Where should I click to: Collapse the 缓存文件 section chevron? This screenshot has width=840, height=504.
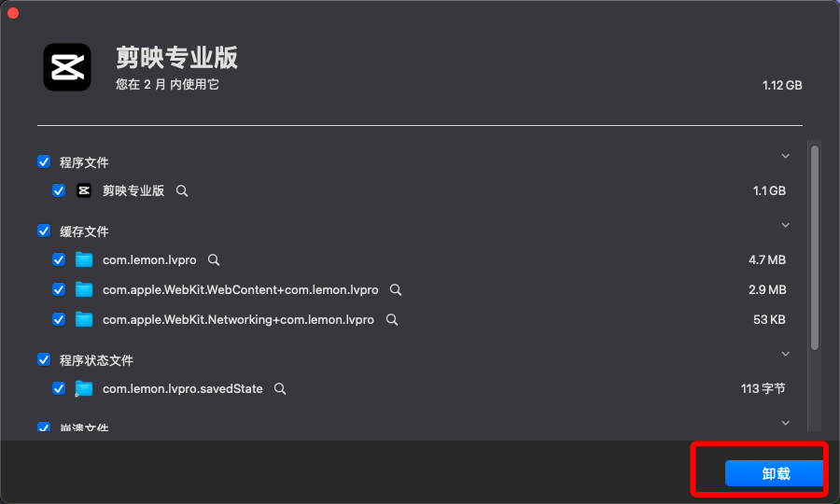point(785,226)
